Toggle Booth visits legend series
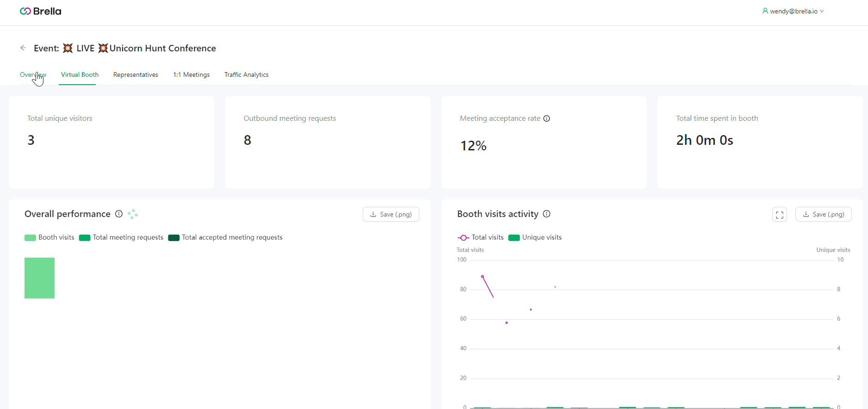 point(49,237)
